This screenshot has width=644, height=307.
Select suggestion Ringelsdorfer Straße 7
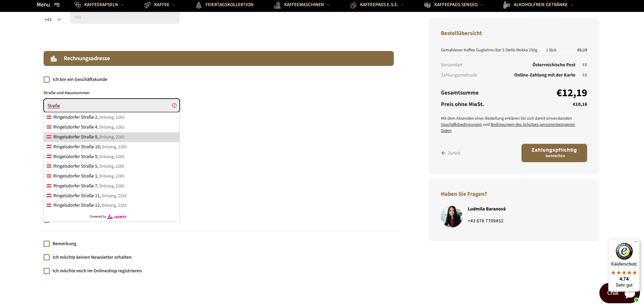112,186
